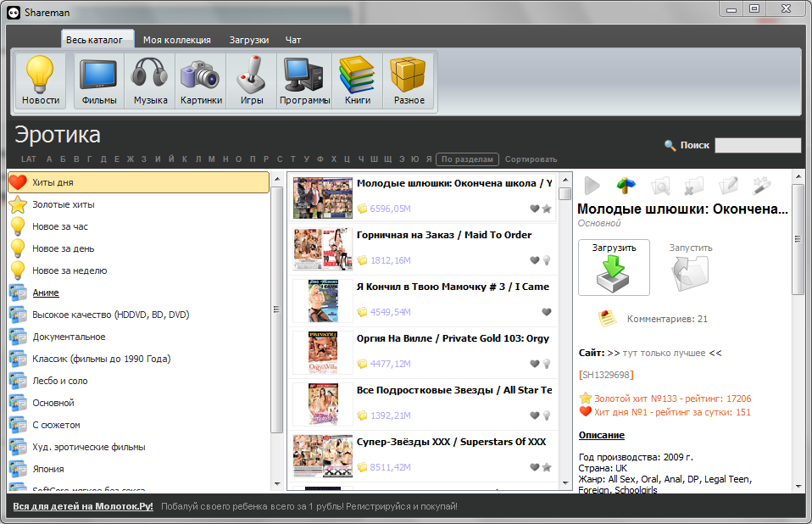Click the Поиск search input field

(757, 145)
